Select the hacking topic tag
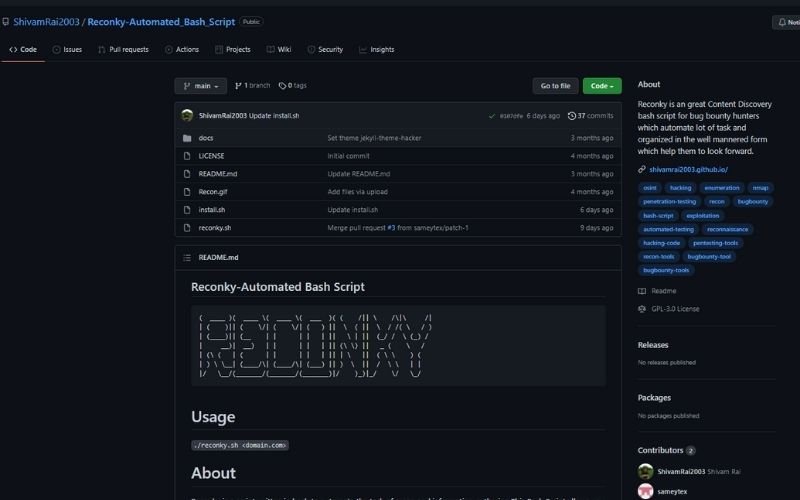 680,188
